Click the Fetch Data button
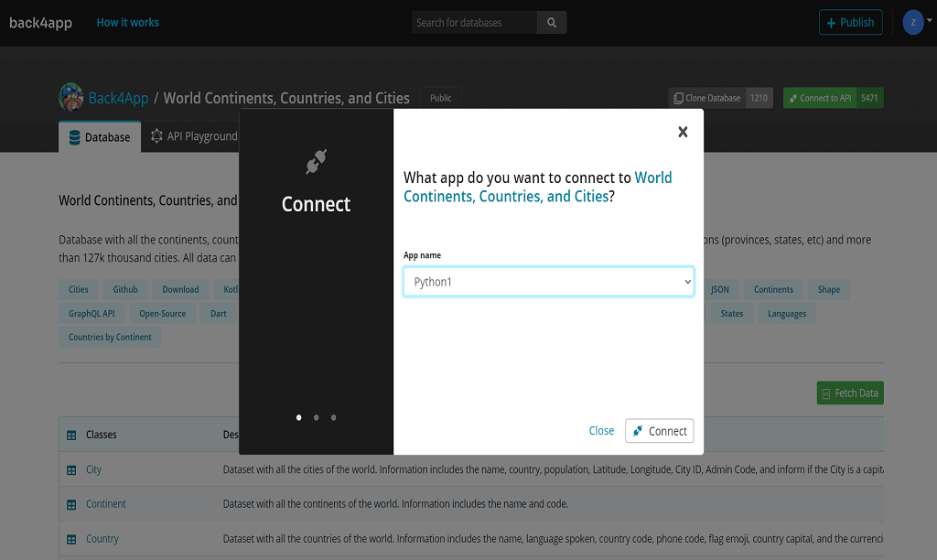 (x=850, y=393)
